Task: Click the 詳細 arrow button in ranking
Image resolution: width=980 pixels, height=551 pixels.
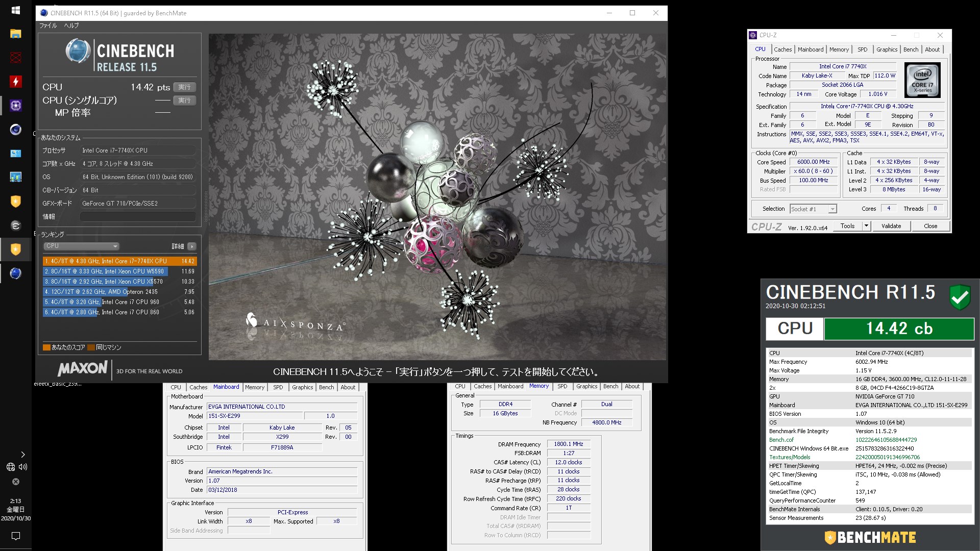Action: coord(192,246)
